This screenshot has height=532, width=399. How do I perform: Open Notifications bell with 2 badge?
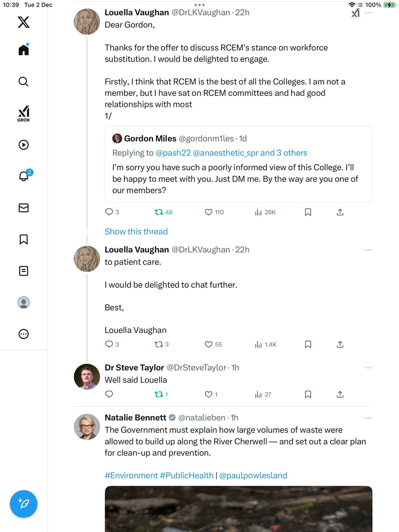pos(24,176)
